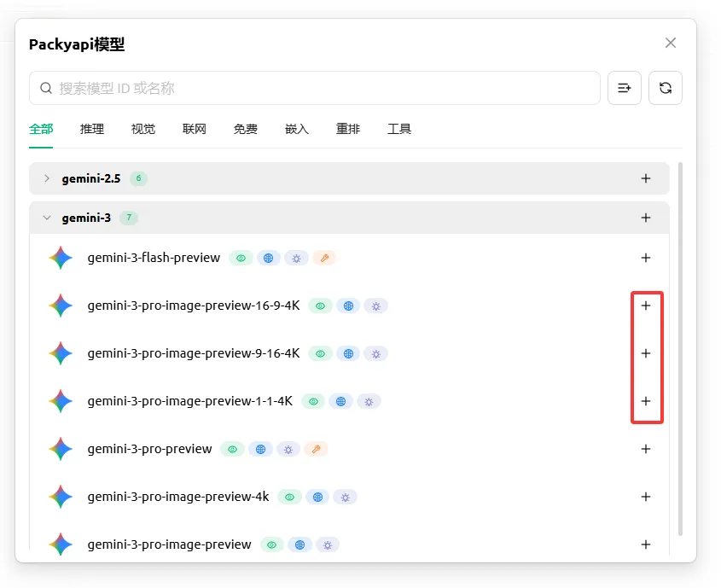The height and width of the screenshot is (588, 721).
Task: Add all gemini-3 group models with plus
Action: 646,218
